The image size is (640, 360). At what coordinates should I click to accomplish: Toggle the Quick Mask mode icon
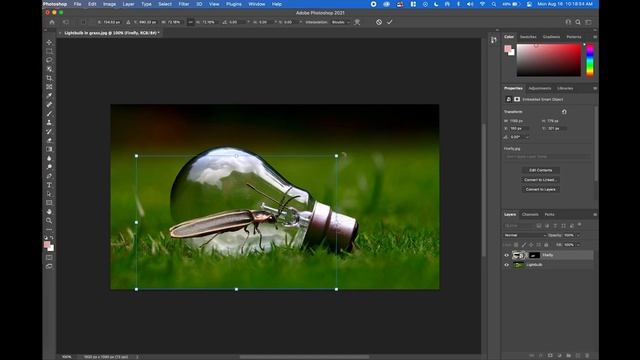[49, 258]
